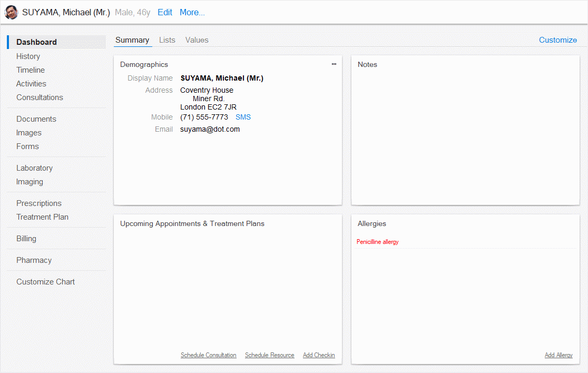588x373 pixels.
Task: Click the patient avatar photo
Action: tap(11, 13)
